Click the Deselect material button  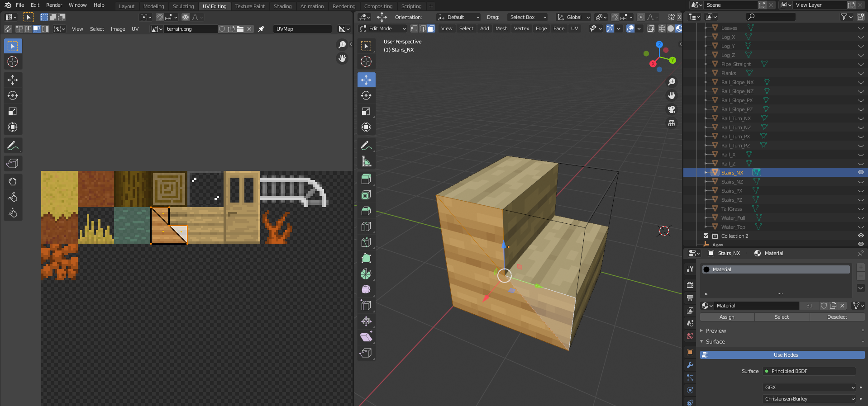point(837,317)
